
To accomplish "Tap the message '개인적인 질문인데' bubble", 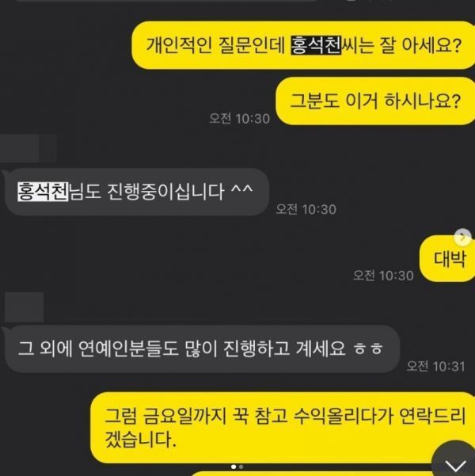I will [303, 45].
